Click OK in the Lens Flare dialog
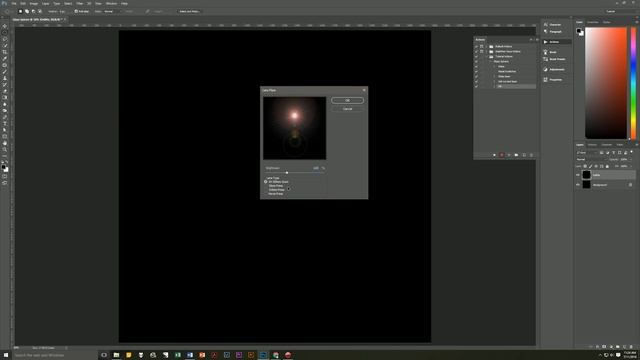 point(347,100)
